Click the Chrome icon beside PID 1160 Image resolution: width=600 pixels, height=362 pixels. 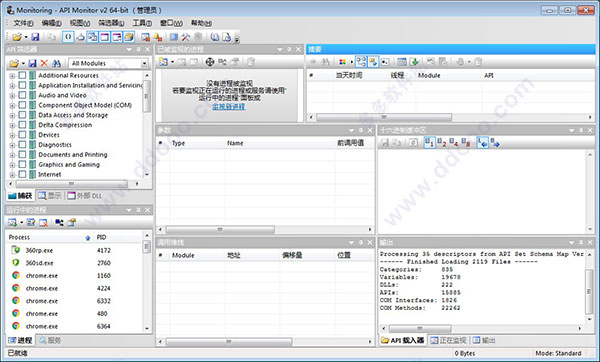coord(16,275)
